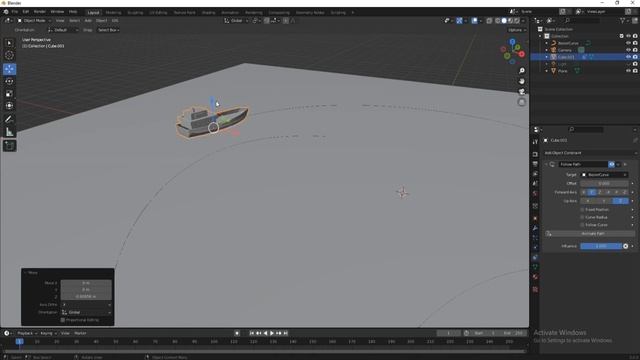640x360 pixels.
Task: Open the timeline Playback menu
Action: [x=27, y=333]
